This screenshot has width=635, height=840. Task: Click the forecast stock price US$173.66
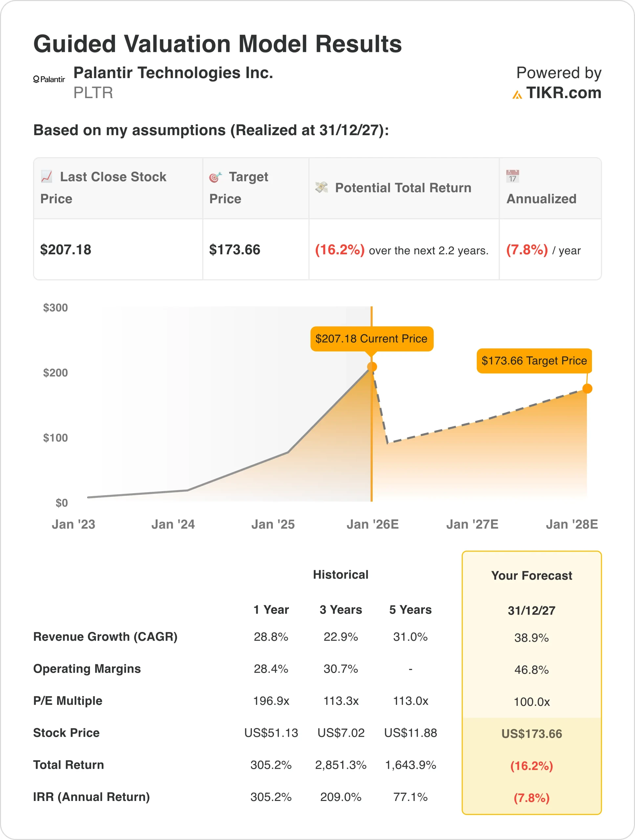531,734
